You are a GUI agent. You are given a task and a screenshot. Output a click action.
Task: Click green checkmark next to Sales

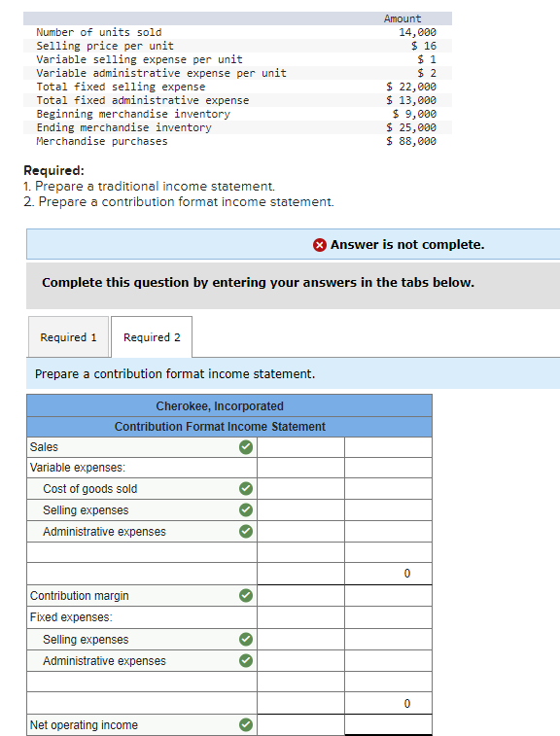tap(246, 447)
